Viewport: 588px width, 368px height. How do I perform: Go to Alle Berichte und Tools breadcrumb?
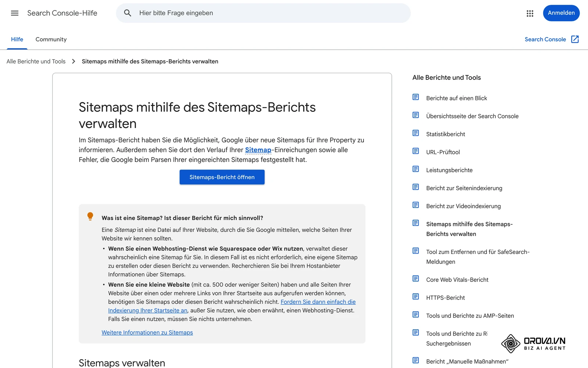pyautogui.click(x=36, y=61)
